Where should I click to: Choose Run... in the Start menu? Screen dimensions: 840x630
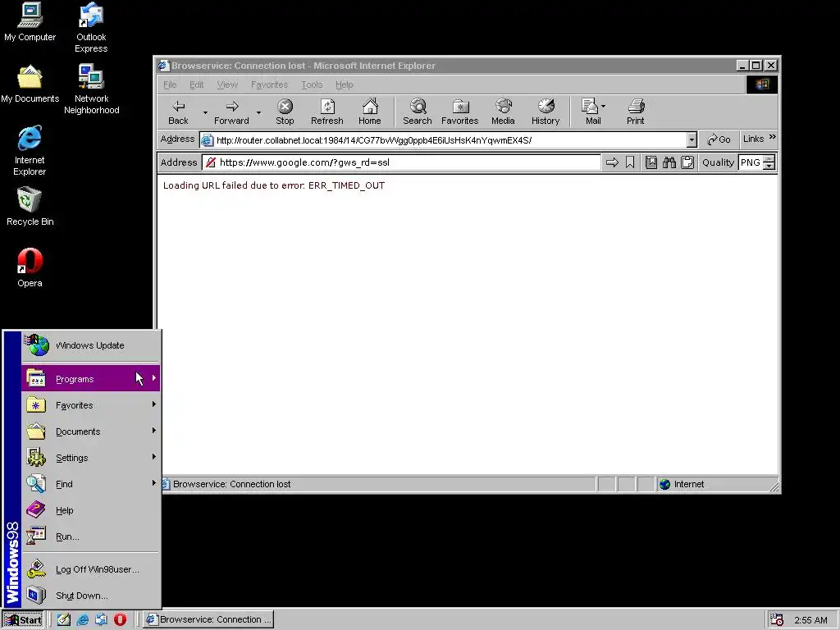(x=90, y=536)
